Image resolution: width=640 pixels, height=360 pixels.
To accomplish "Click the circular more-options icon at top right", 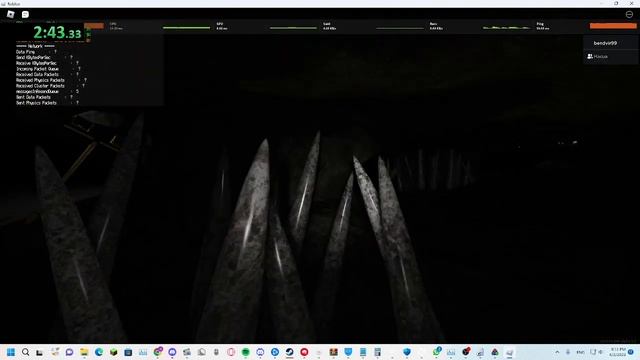I will tap(629, 14).
